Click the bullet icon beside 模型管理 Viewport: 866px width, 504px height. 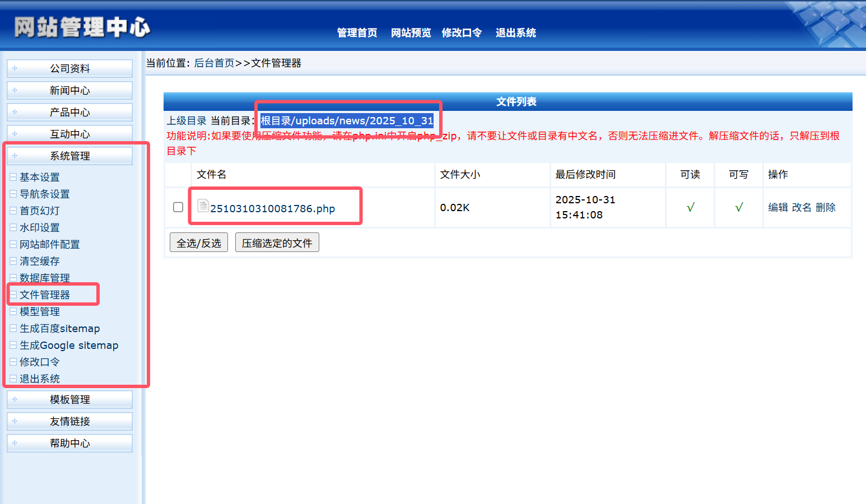tap(13, 311)
